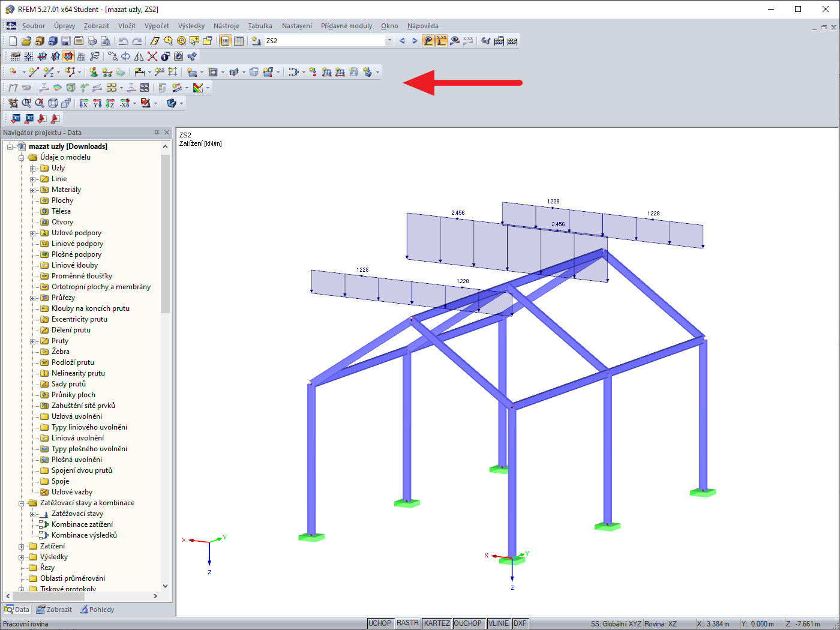Click the view in X direction icon
Screen dimensions: 840x630
click(x=84, y=103)
